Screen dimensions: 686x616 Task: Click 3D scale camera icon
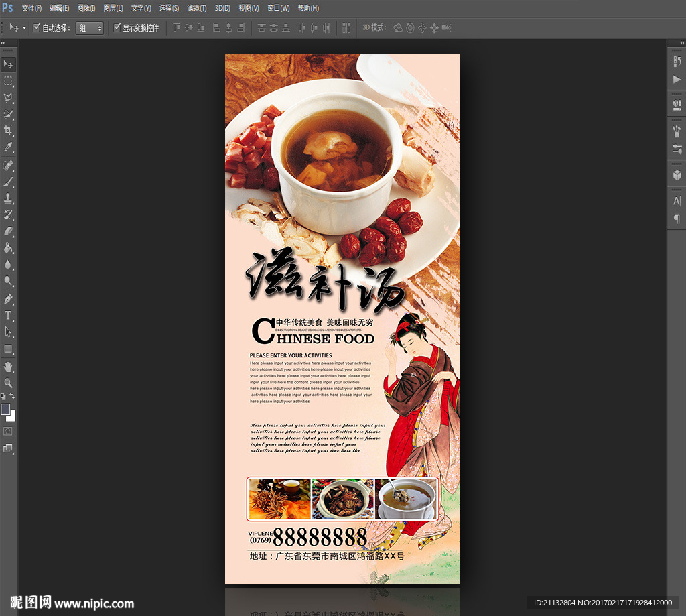(x=447, y=28)
